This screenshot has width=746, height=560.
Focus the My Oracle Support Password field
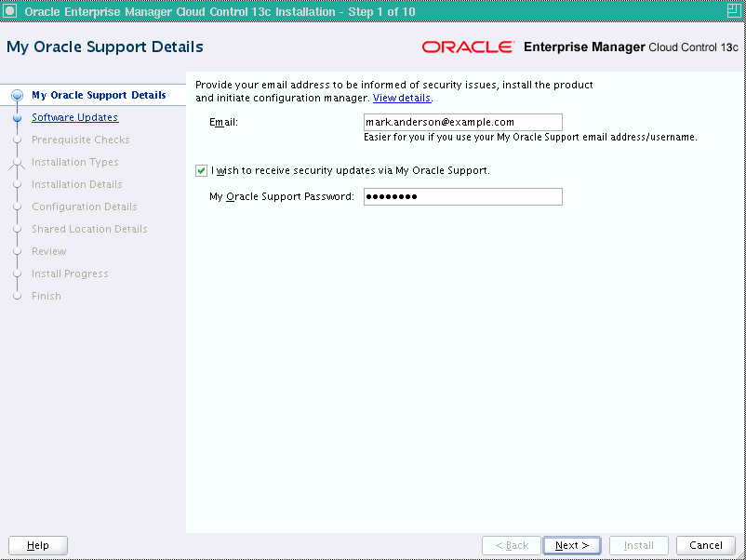point(463,197)
